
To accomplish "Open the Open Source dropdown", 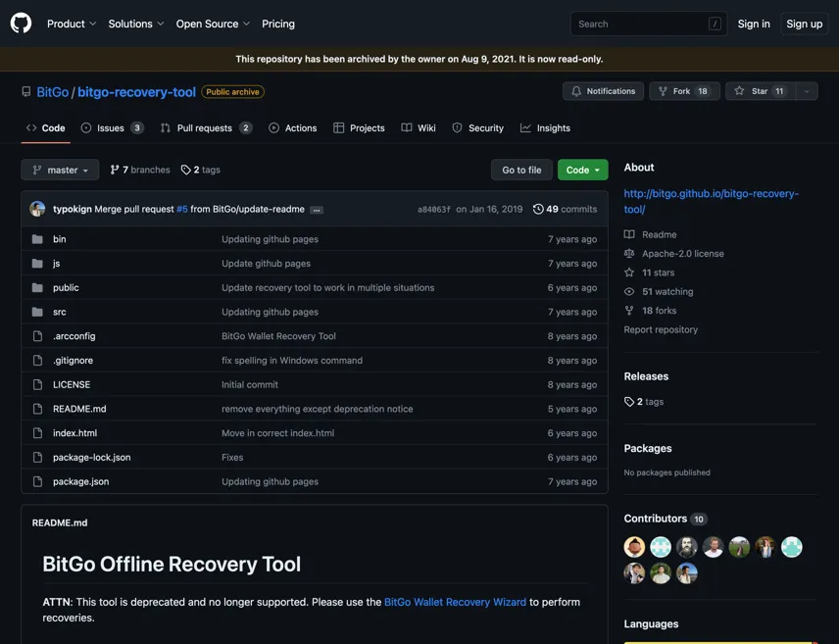I will click(213, 24).
